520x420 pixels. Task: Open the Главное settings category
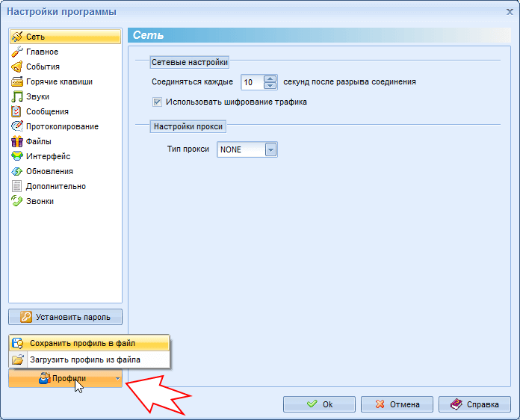pyautogui.click(x=65, y=52)
